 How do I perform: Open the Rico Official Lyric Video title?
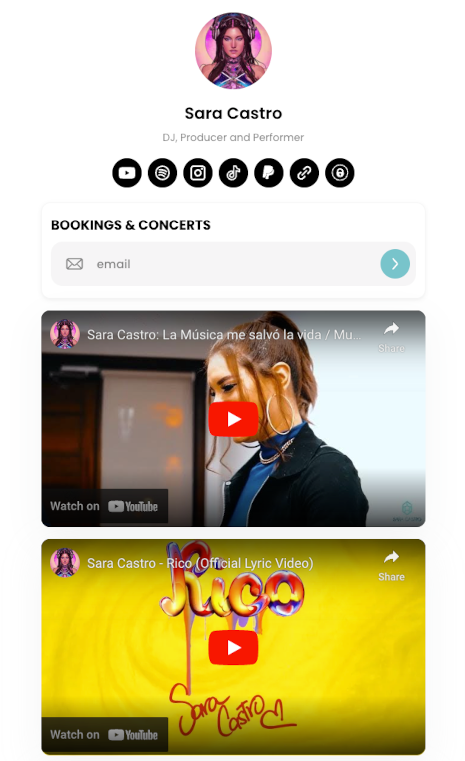tap(200, 563)
